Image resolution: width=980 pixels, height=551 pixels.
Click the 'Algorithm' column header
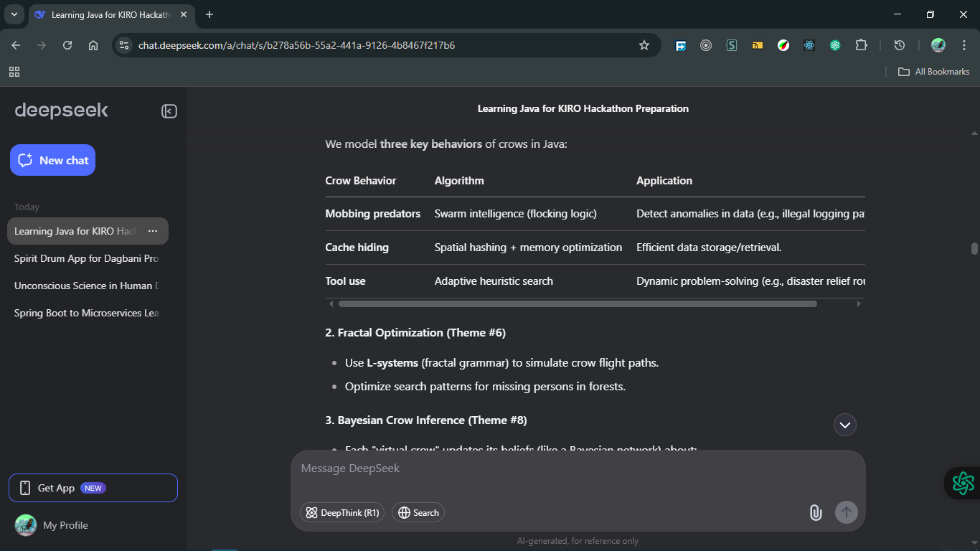[459, 181]
